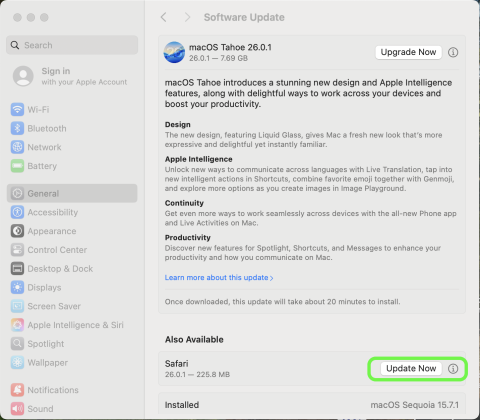This screenshot has width=480, height=420.
Task: Click the Continuity section heading
Action: pos(184,203)
